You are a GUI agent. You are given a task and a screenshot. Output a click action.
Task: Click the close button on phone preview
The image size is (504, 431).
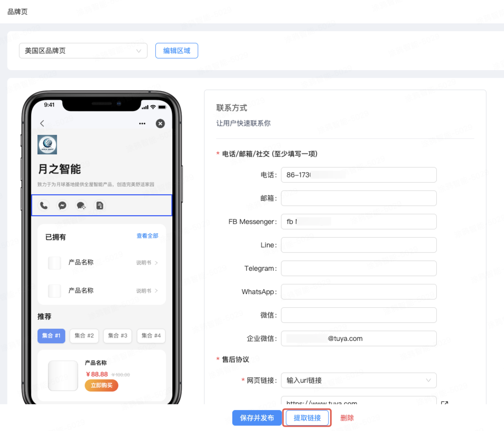tap(160, 123)
